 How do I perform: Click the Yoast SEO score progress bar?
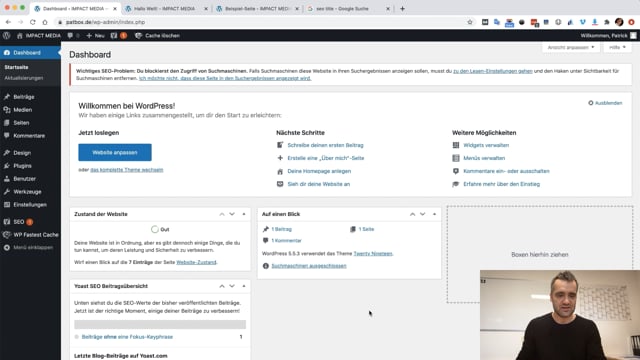(160, 324)
